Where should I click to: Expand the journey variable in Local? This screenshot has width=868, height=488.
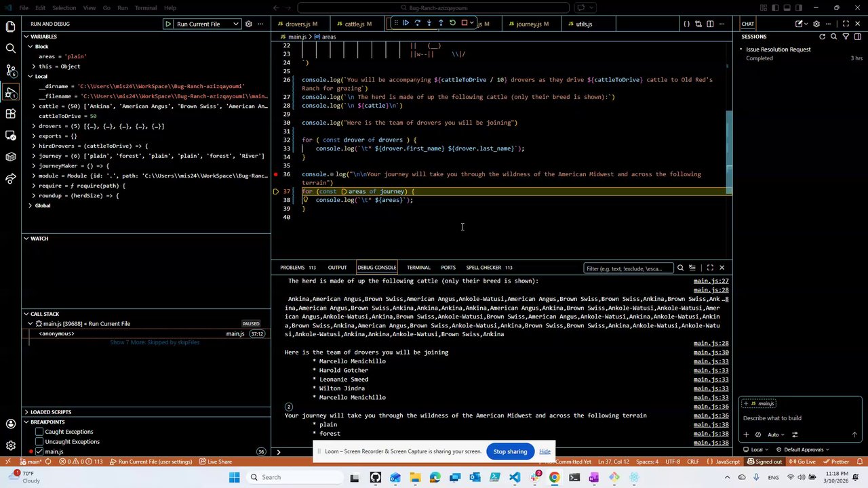click(x=34, y=156)
